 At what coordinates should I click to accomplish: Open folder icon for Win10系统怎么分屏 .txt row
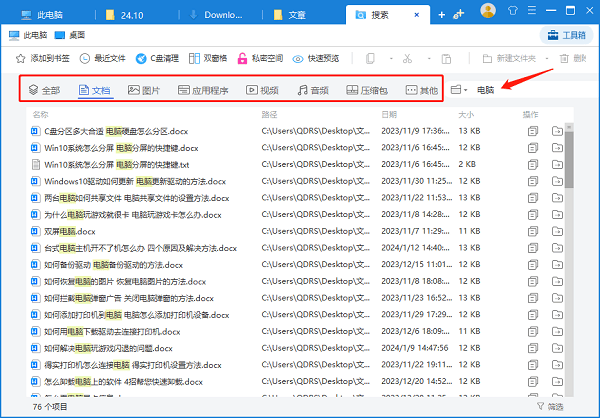[x=558, y=165]
